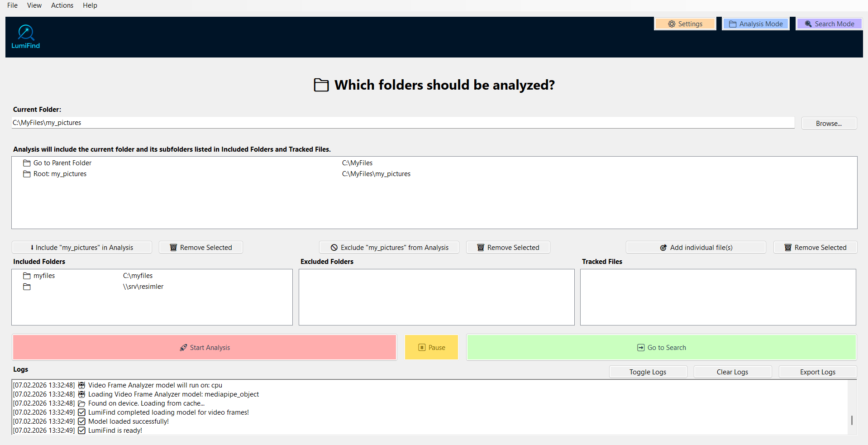Screen dimensions: 868x445
Task: Export Logs to a file
Action: tap(818, 372)
